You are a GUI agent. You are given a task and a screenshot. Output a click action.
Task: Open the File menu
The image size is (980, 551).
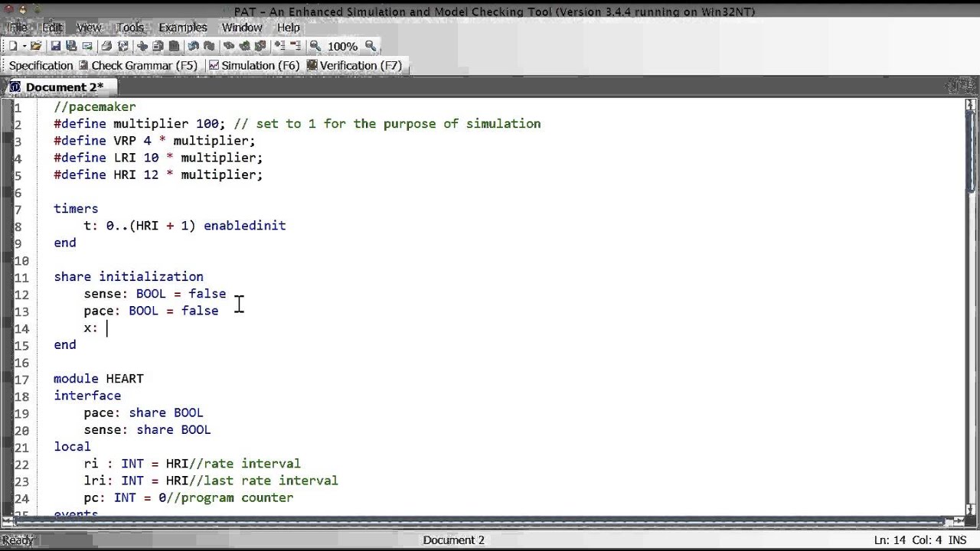pos(18,27)
